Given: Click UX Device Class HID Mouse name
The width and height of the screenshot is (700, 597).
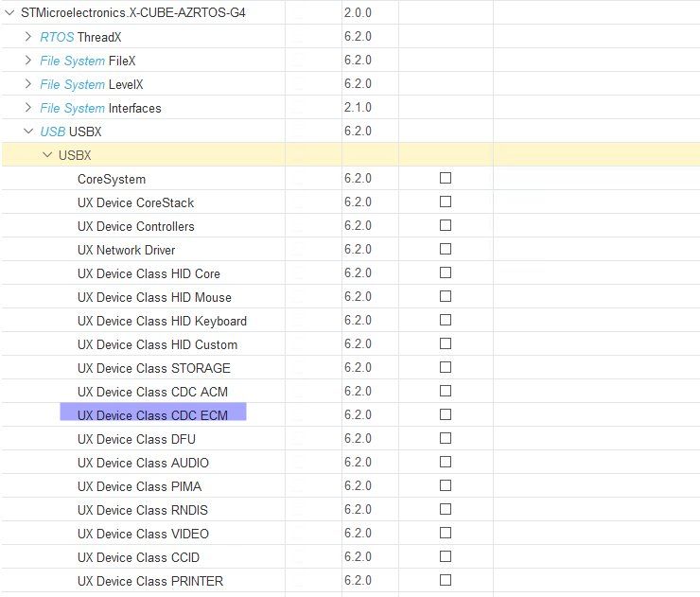Looking at the screenshot, I should [x=154, y=297].
